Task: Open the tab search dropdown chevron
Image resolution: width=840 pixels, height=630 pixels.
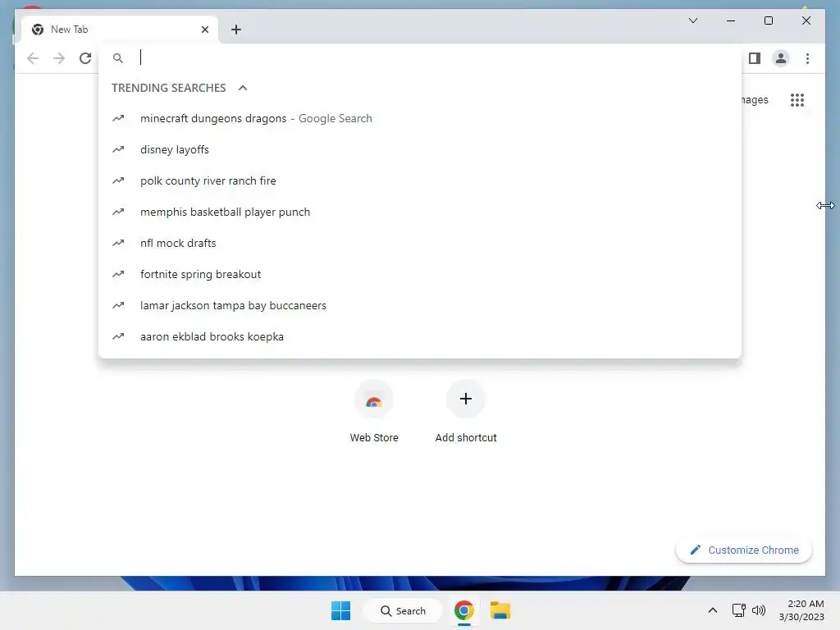Action: click(x=692, y=21)
